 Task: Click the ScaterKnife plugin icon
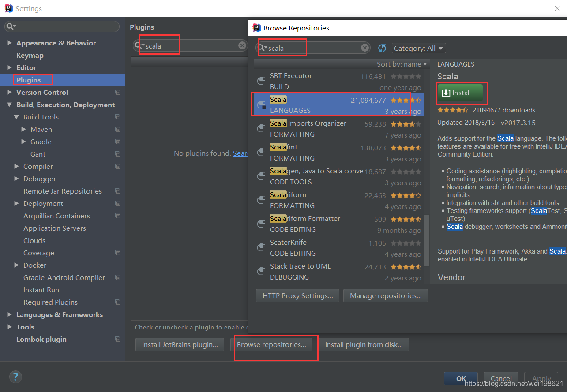pyautogui.click(x=261, y=247)
